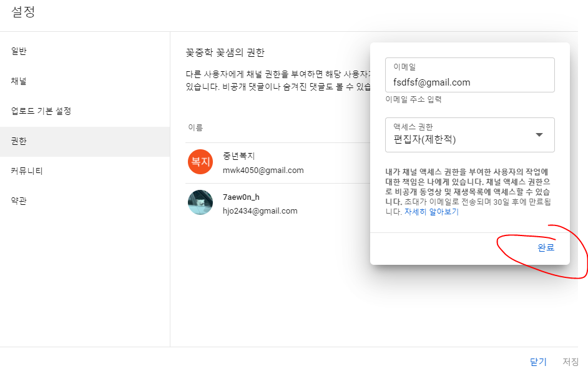The height and width of the screenshot is (371, 588).
Task: Open the 일반 settings section
Action: pos(85,51)
